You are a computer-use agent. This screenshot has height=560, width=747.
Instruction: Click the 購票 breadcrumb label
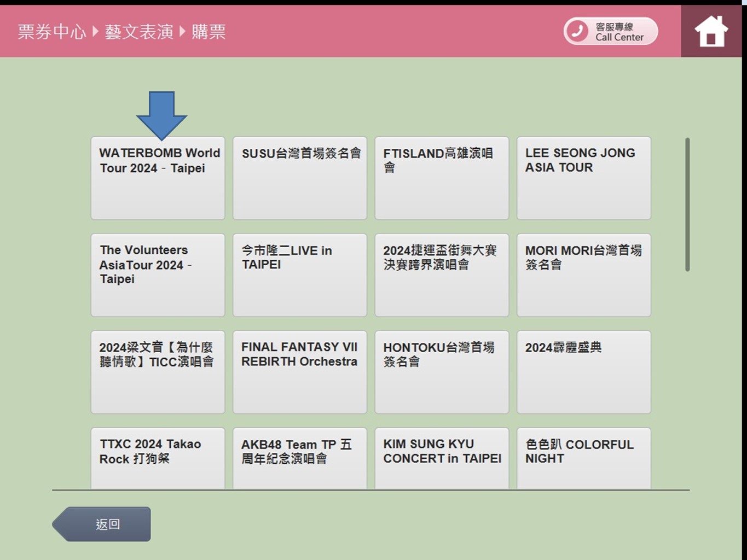click(x=209, y=32)
